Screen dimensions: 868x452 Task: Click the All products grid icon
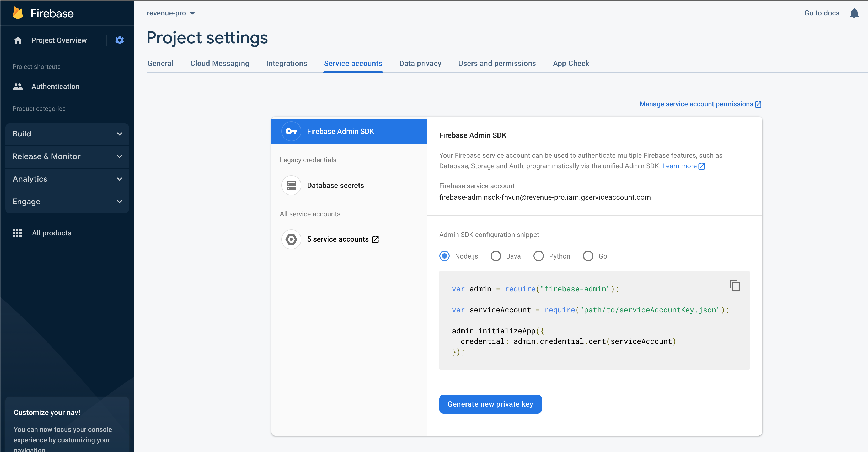16,233
